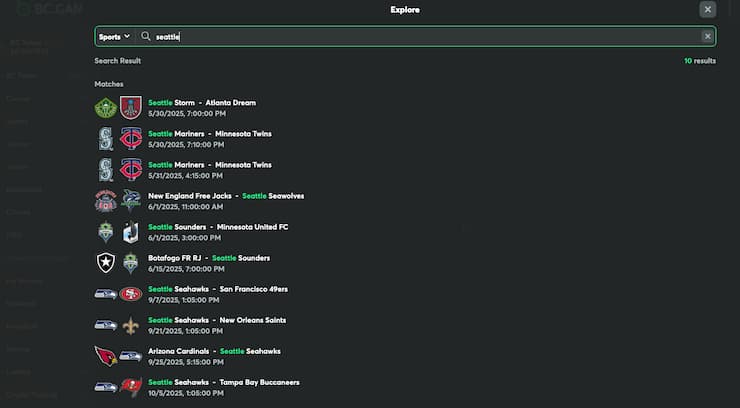The image size is (740, 408).
Task: Click the Seattle Seawolves logo
Action: click(x=131, y=200)
